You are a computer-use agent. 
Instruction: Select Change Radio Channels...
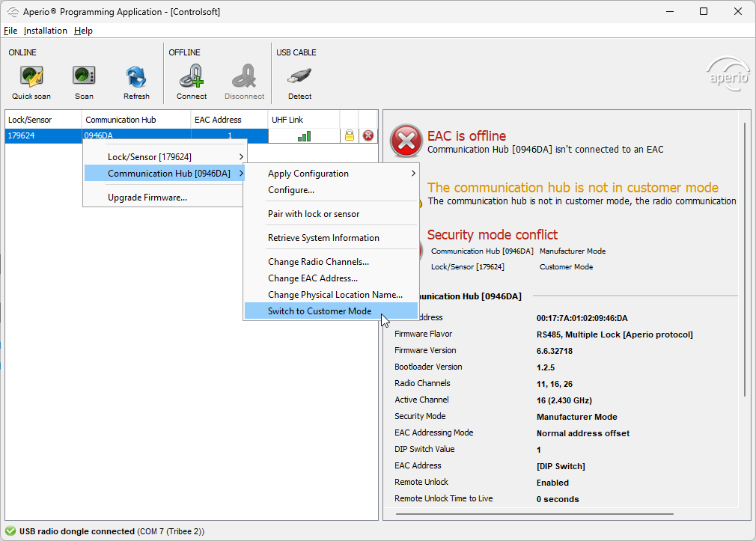coord(331,262)
